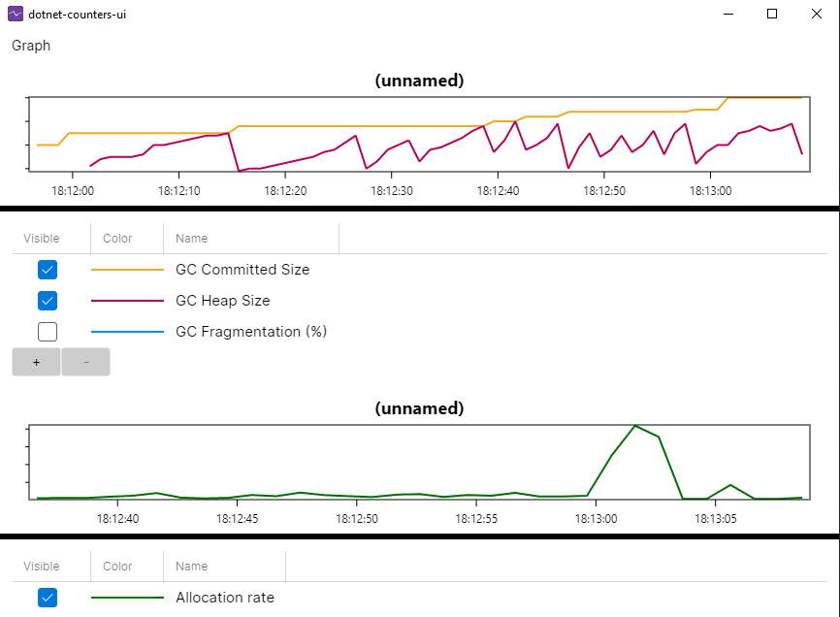Maximize the dotnet-counters-ui window
This screenshot has height=617, width=840.
(x=772, y=14)
